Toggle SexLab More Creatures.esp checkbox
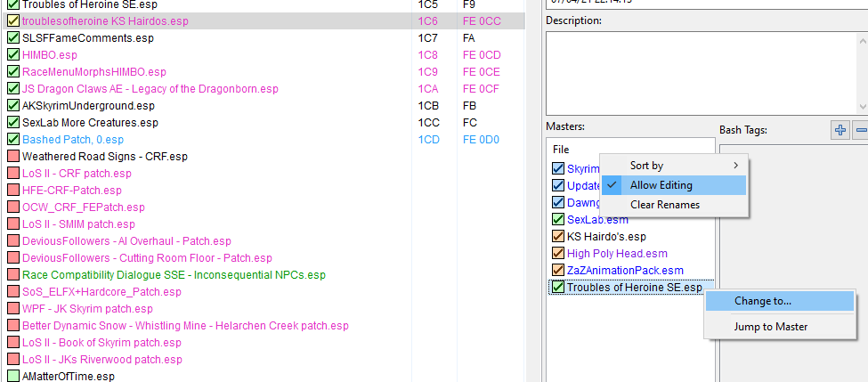868x382 pixels. pyautogui.click(x=13, y=123)
